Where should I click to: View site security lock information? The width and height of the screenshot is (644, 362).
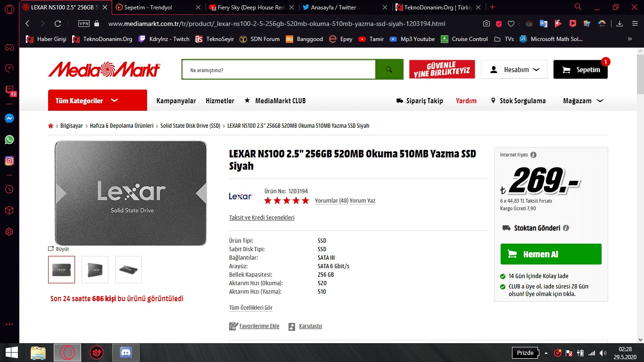[97, 24]
